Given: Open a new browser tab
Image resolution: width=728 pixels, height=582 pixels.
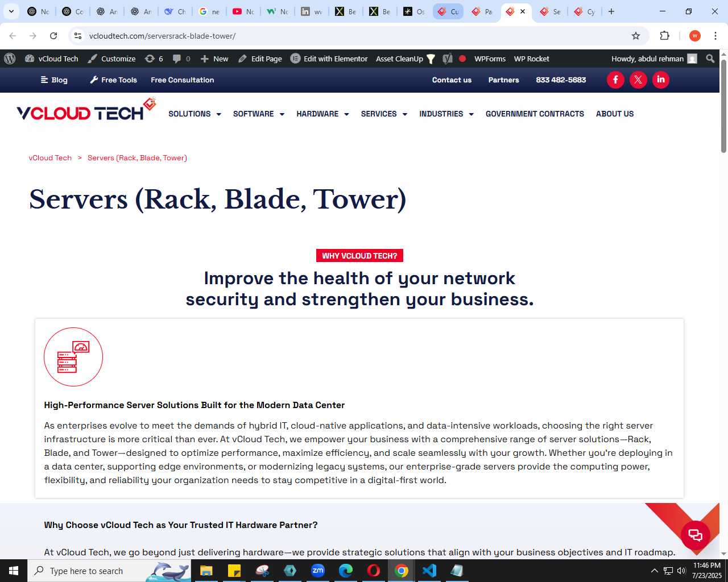Looking at the screenshot, I should point(611,11).
